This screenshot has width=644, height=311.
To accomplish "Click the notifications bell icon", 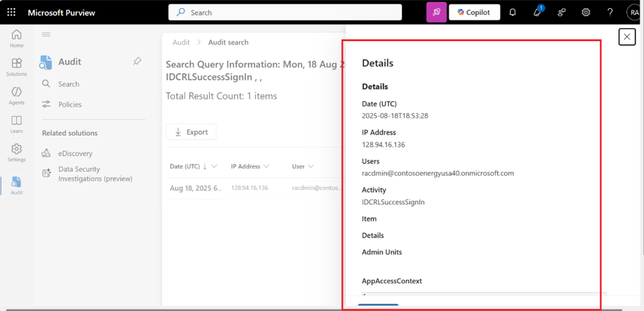I will click(513, 12).
